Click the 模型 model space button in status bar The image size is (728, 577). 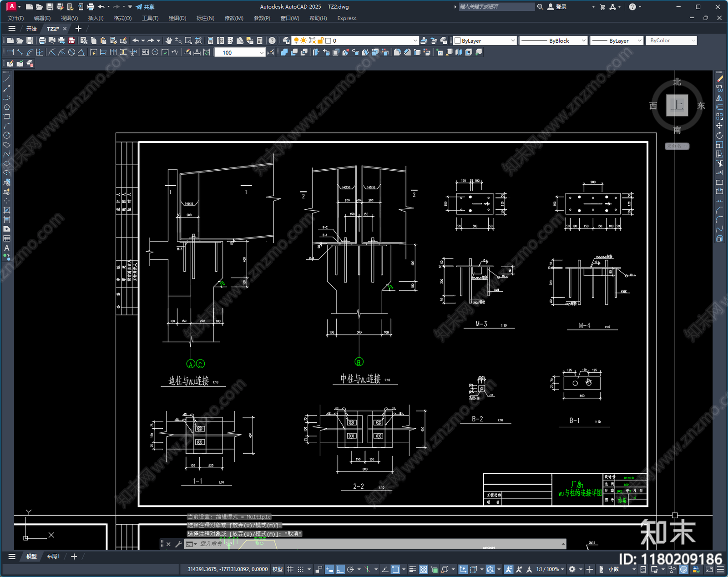278,569
